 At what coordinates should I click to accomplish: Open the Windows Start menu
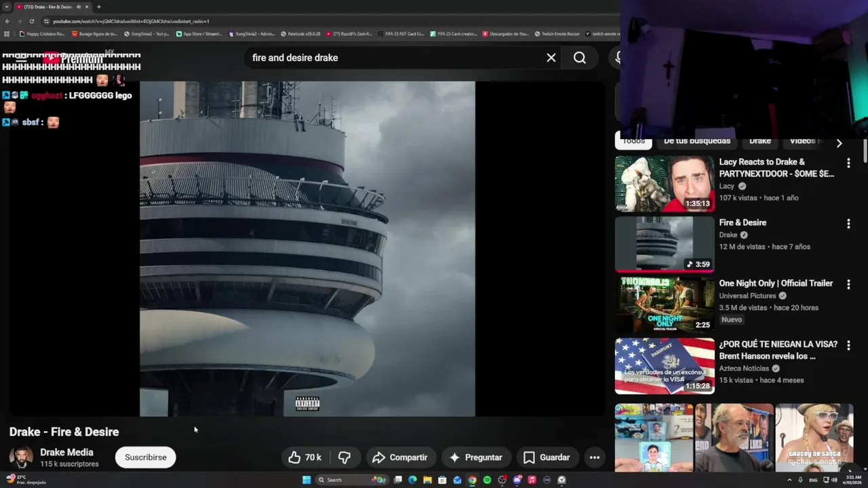(x=307, y=480)
